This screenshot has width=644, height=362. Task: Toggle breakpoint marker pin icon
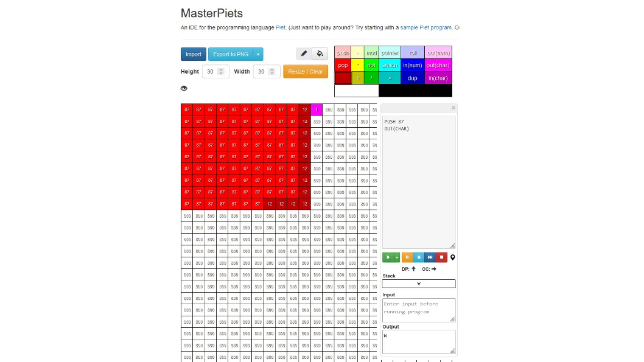point(453,257)
